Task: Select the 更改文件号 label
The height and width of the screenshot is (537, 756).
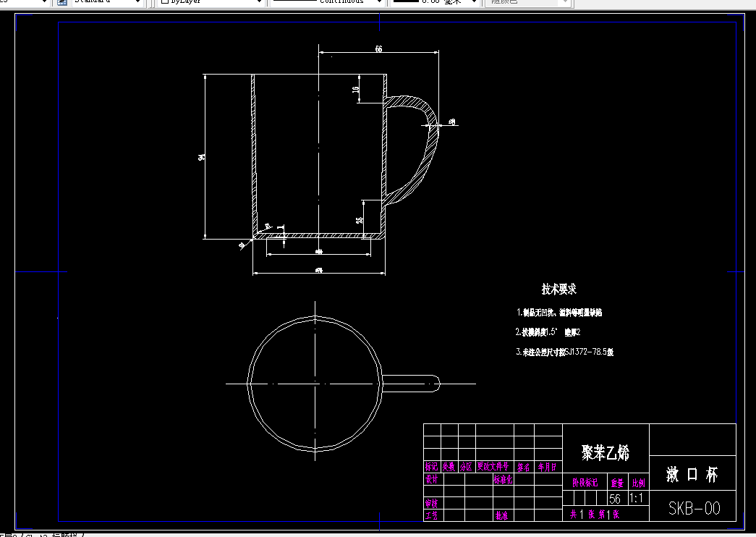Action: 493,467
